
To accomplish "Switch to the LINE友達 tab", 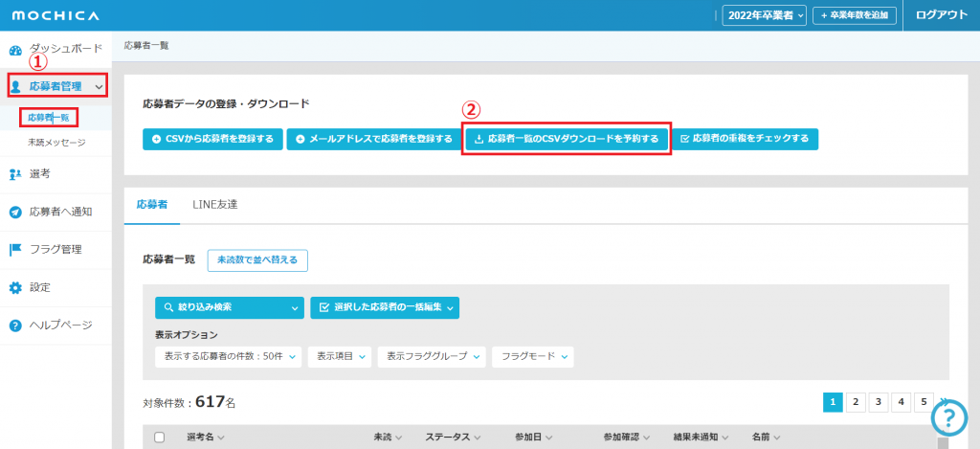I will click(215, 205).
